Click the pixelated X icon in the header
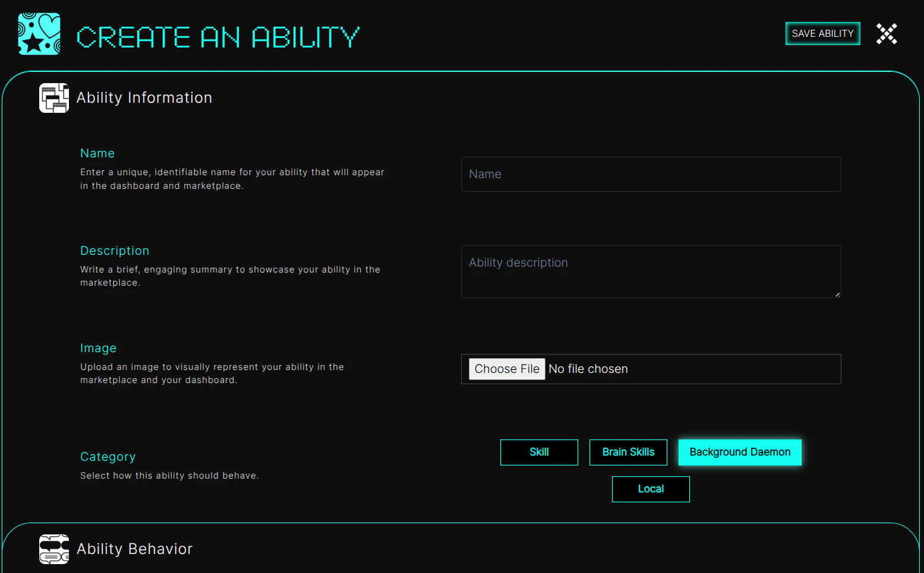Viewport: 924px width, 573px height. (886, 34)
